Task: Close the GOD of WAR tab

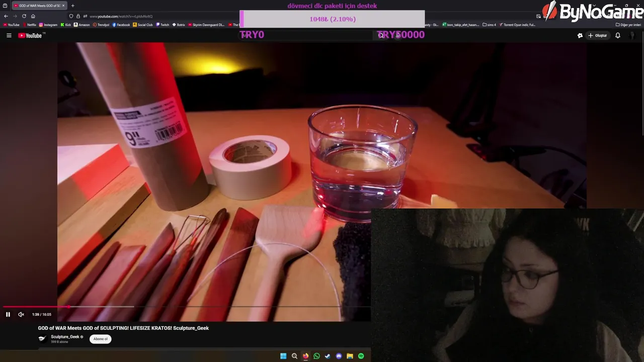Action: [64, 6]
